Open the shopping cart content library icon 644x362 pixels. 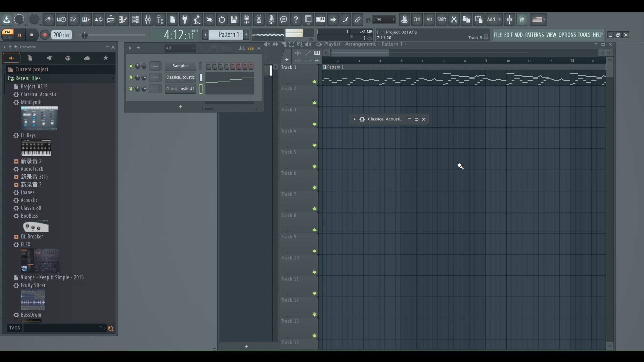point(521,19)
